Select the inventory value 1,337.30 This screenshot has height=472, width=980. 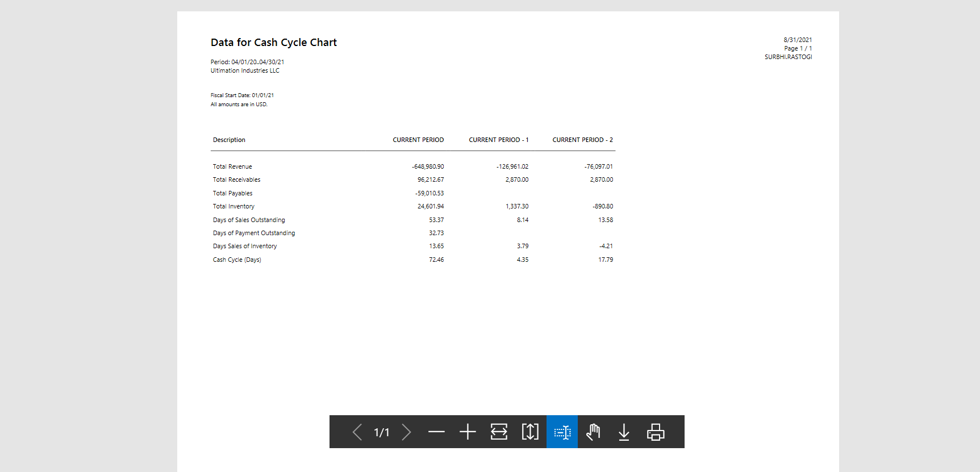tap(517, 206)
